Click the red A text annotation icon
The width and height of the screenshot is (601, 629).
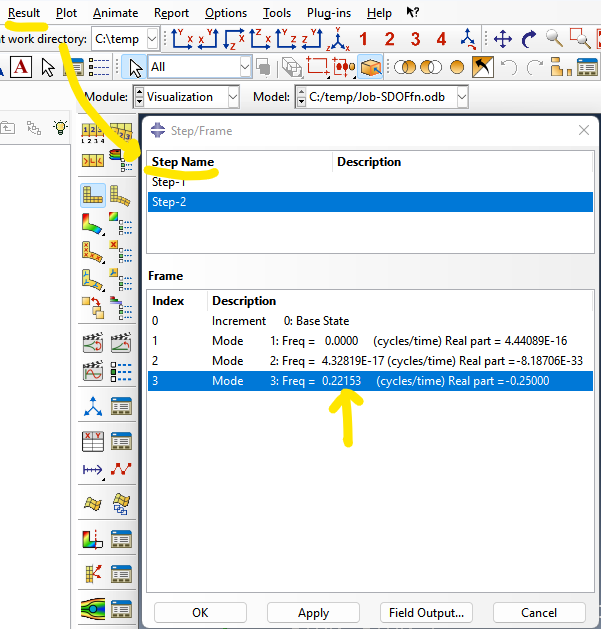tap(21, 67)
